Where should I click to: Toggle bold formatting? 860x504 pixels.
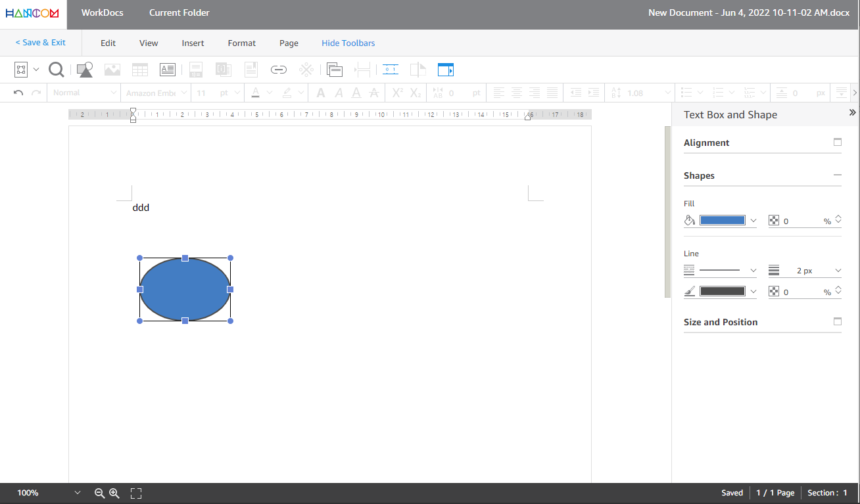pos(321,93)
